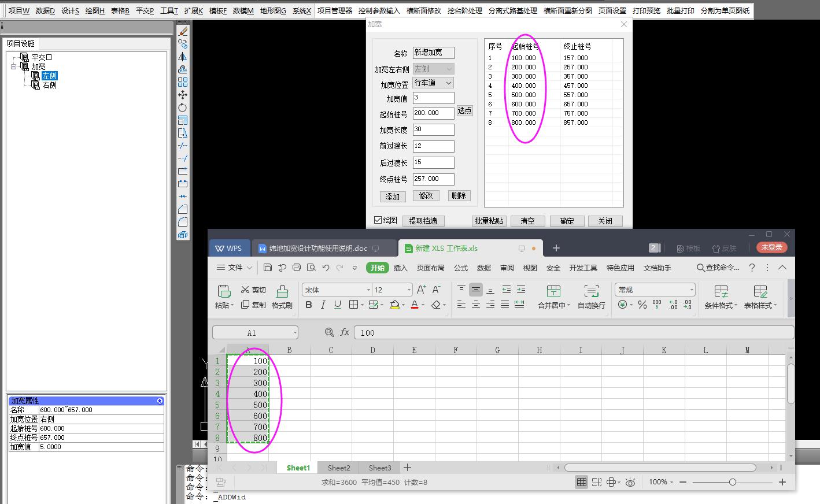The height and width of the screenshot is (504, 820).
Task: Collapse the 加宽 tree node
Action: [13, 67]
